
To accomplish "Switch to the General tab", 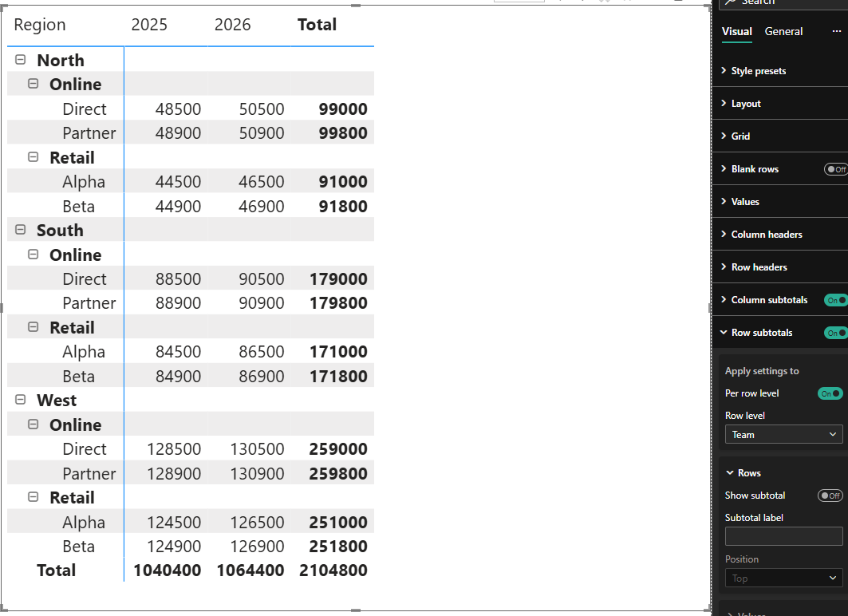I will 783,31.
